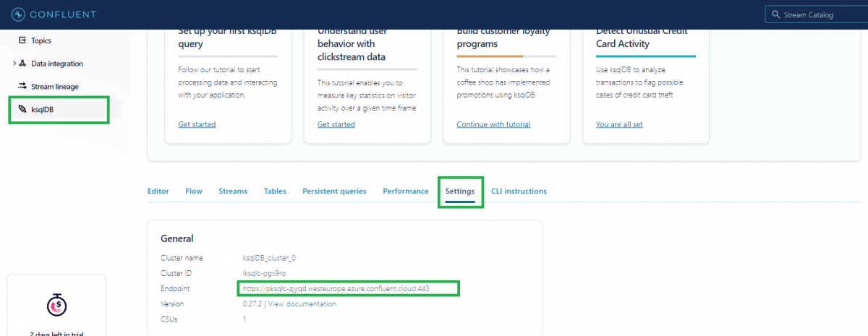Click the 2 days left in trial text
868x336 pixels.
click(x=57, y=333)
